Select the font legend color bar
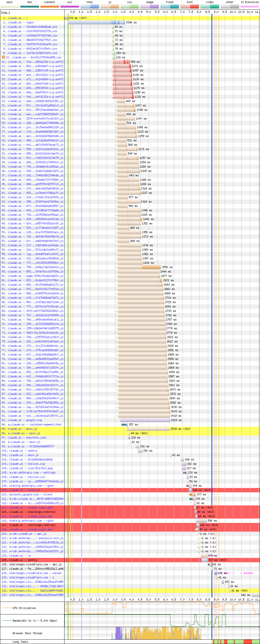The height and width of the screenshot is (644, 260). tap(190, 6)
